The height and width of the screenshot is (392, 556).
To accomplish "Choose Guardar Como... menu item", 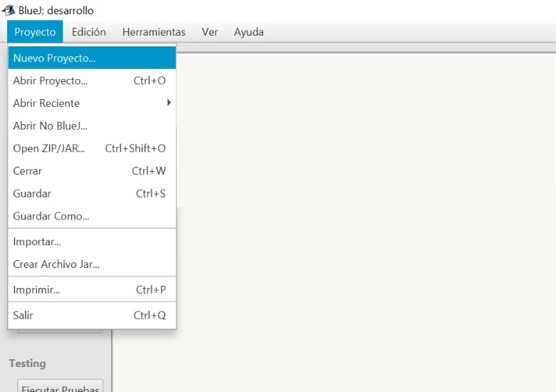I will click(51, 216).
